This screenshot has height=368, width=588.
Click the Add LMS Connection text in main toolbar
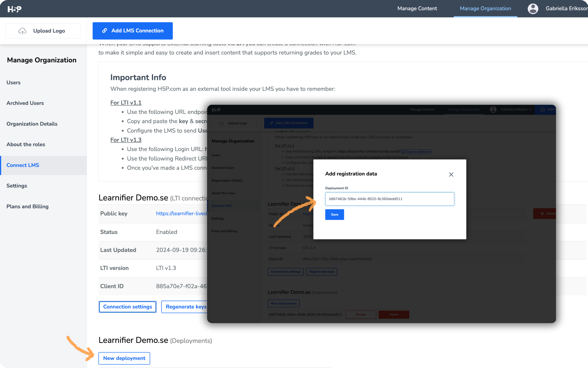click(137, 31)
